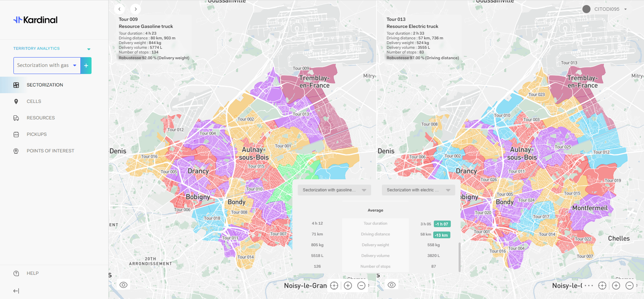
Task: Collapse the sidebar with arrow icon
Action: 16,291
